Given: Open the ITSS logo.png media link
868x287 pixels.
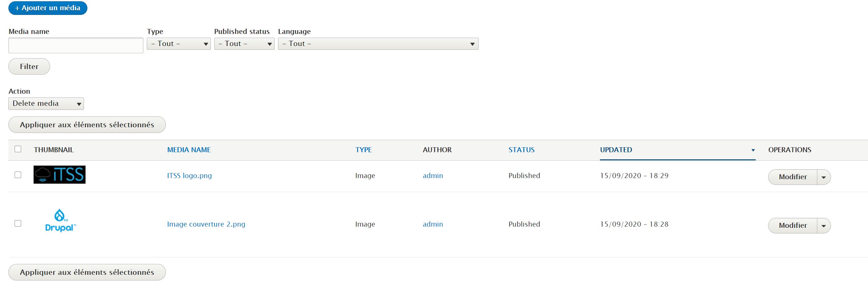Looking at the screenshot, I should pyautogui.click(x=189, y=176).
